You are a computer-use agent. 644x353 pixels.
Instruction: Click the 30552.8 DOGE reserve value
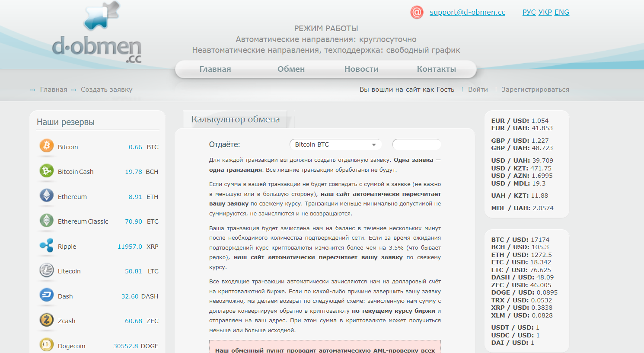136,346
